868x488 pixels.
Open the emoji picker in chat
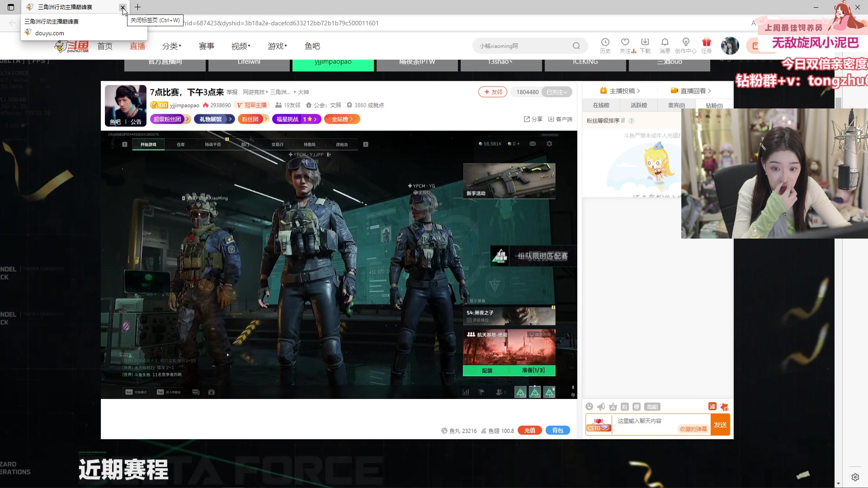[589, 407]
